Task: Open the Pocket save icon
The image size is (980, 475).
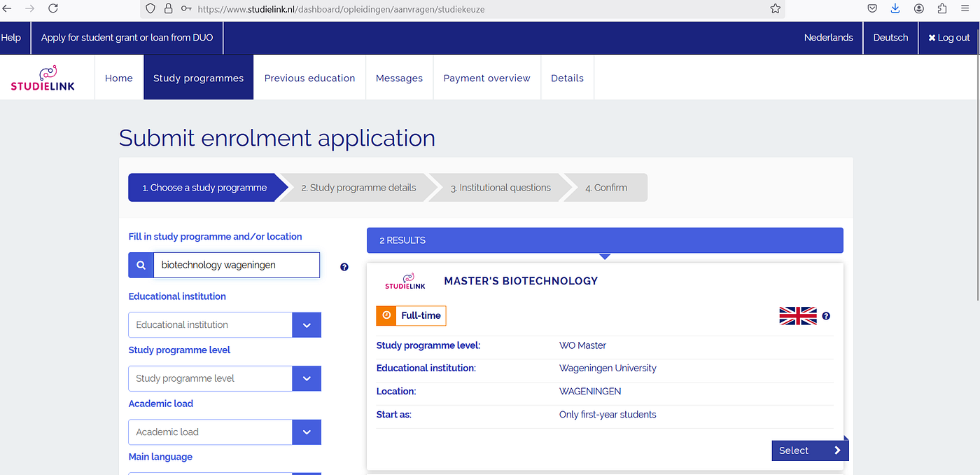Action: (872, 8)
